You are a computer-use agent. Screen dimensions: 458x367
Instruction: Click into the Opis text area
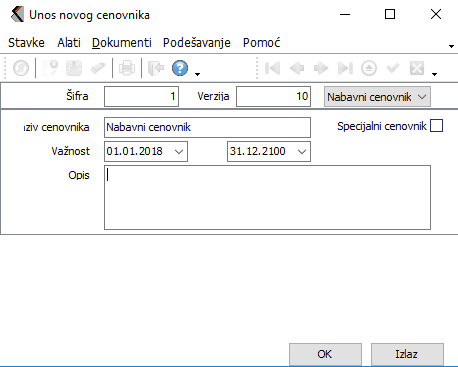[x=267, y=197]
